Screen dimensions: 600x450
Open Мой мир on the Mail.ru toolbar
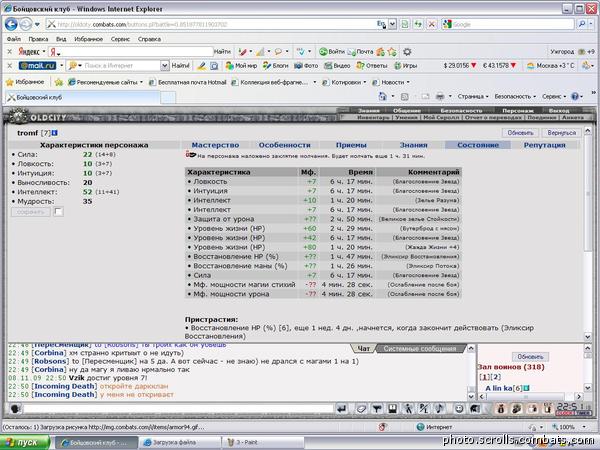pyautogui.click(x=241, y=66)
